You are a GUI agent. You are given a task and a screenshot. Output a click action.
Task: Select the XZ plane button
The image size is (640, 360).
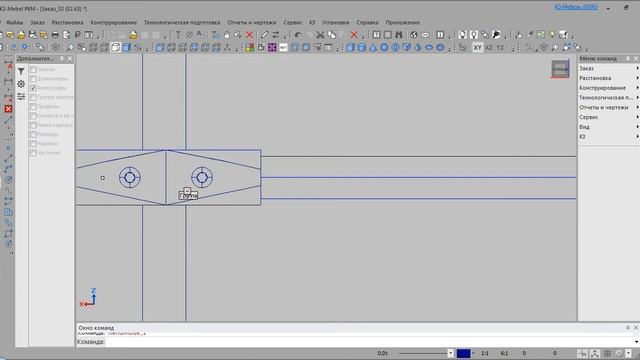489,48
